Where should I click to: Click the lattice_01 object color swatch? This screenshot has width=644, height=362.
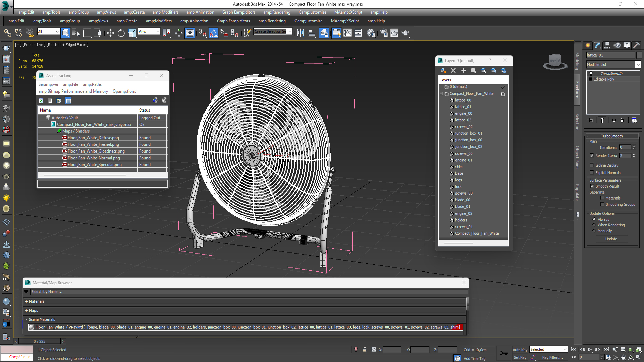(x=639, y=55)
